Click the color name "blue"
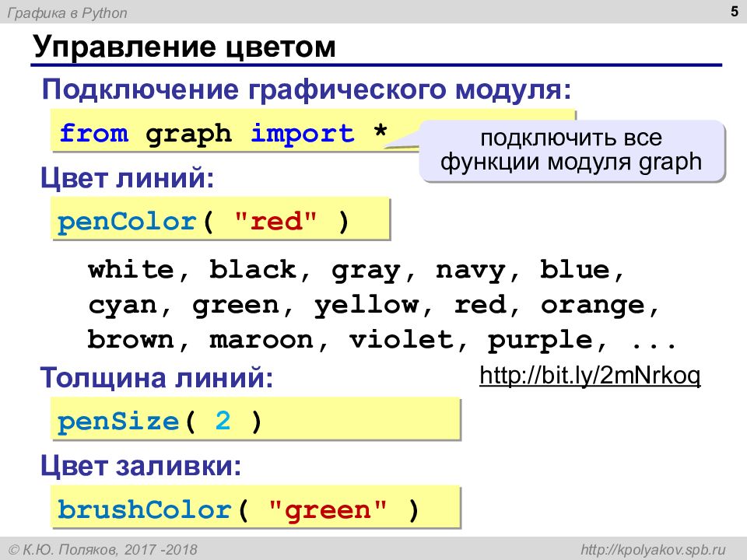 [574, 270]
